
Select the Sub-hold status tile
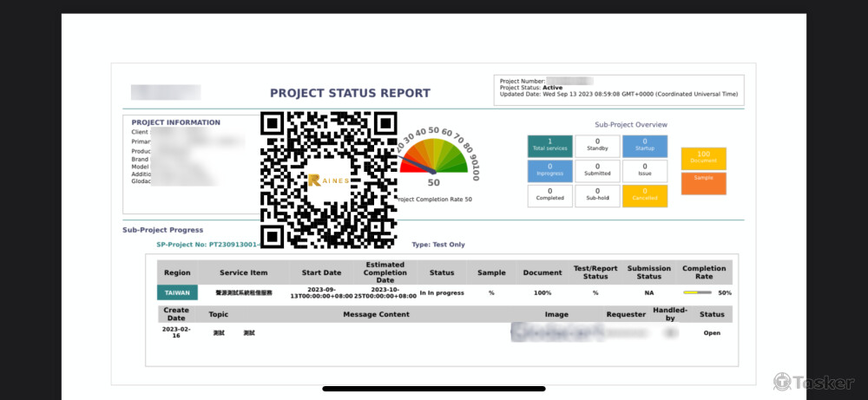[x=597, y=195]
